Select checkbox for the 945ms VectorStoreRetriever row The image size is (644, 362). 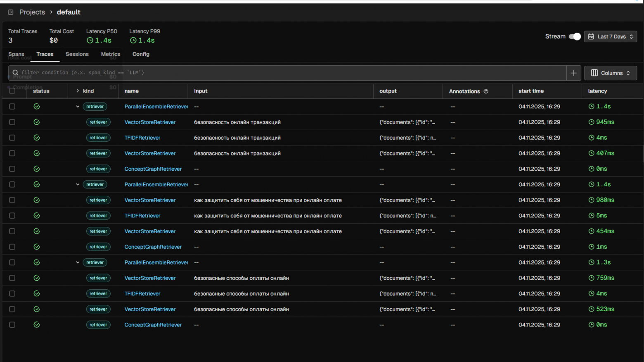point(12,122)
